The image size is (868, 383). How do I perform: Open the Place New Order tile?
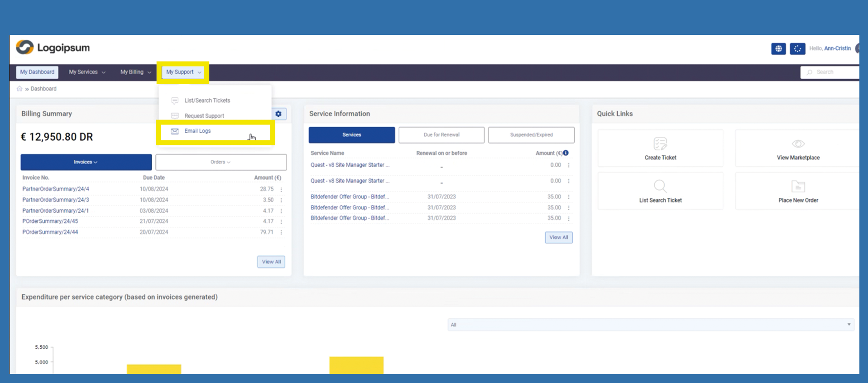[x=798, y=191]
